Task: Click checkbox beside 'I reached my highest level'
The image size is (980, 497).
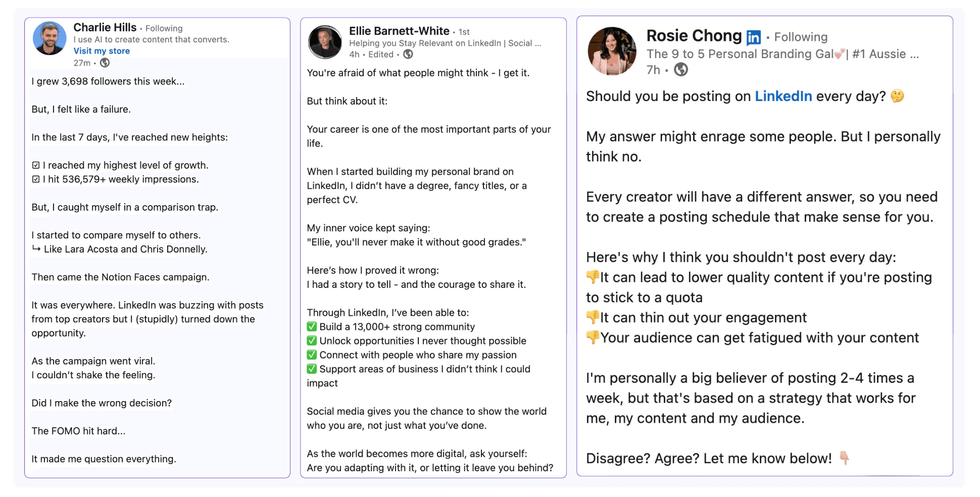Action: 36,165
